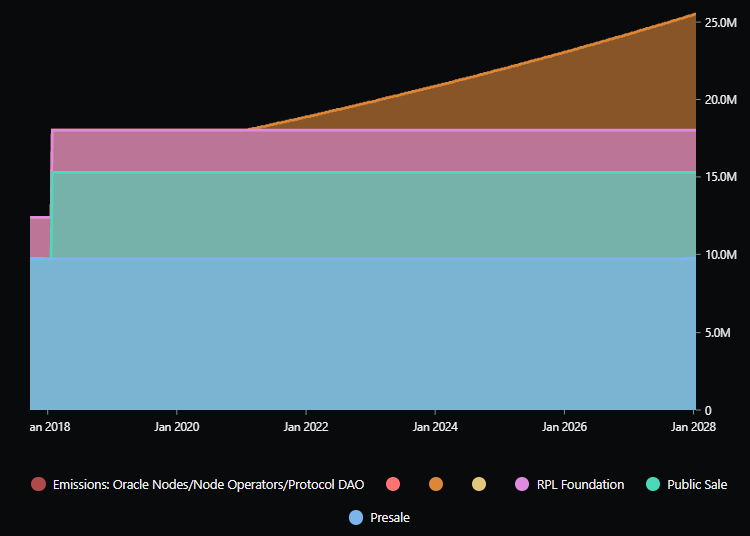The width and height of the screenshot is (750, 536).
Task: Click the unlabeled orange legend dot
Action: [436, 484]
